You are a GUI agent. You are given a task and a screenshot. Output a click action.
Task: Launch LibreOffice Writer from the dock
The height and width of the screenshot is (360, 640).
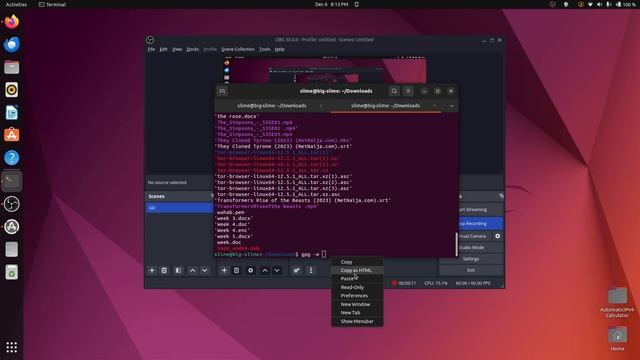11,113
